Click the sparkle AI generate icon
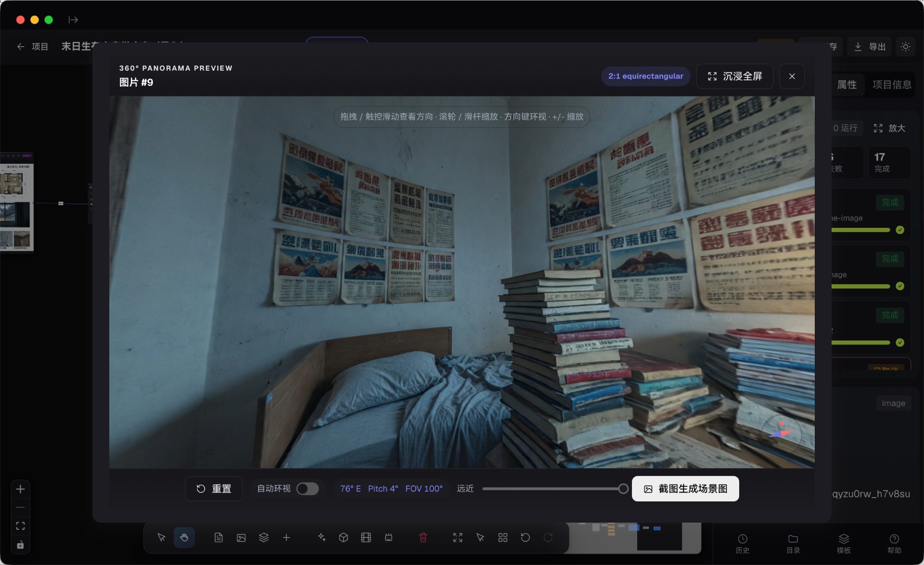 pos(321,538)
